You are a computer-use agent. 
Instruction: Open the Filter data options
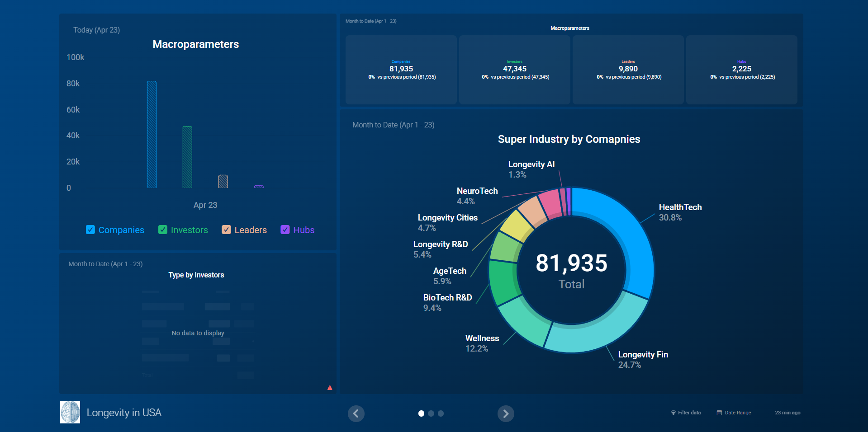689,413
